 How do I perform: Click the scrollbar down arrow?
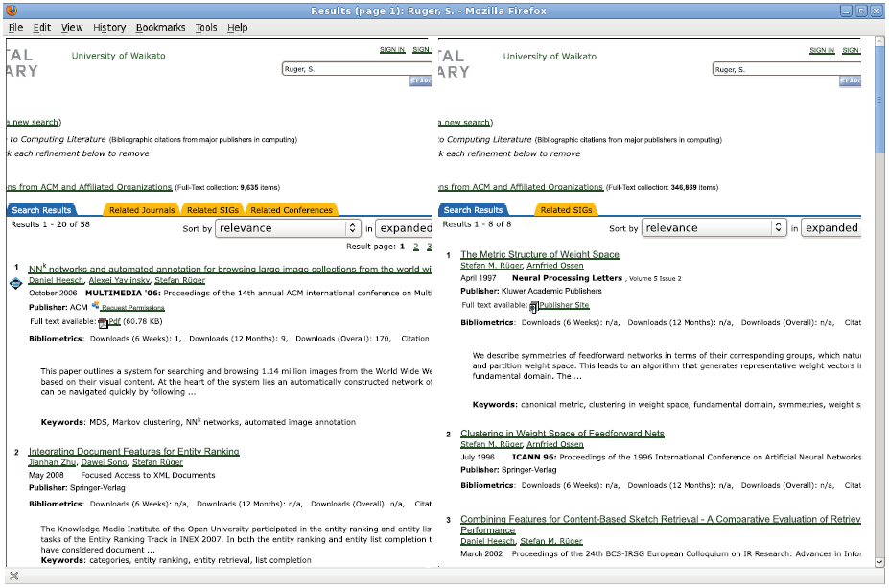click(x=879, y=562)
